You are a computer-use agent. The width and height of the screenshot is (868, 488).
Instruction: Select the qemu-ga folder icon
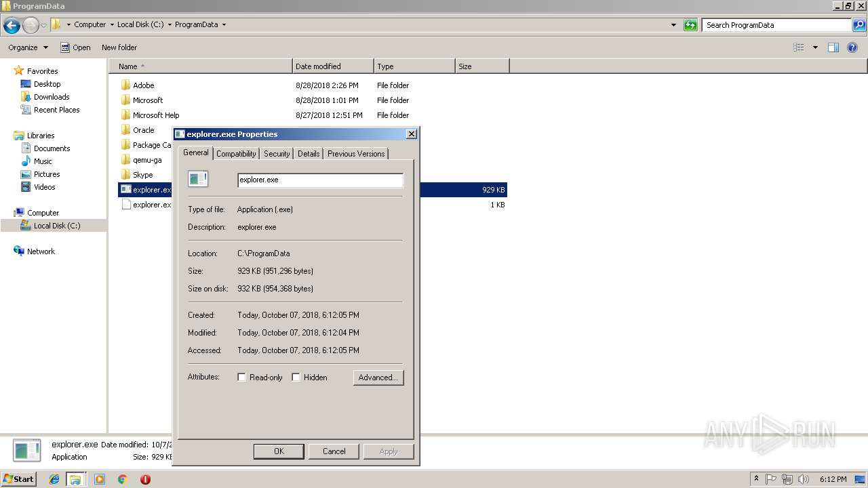click(125, 160)
